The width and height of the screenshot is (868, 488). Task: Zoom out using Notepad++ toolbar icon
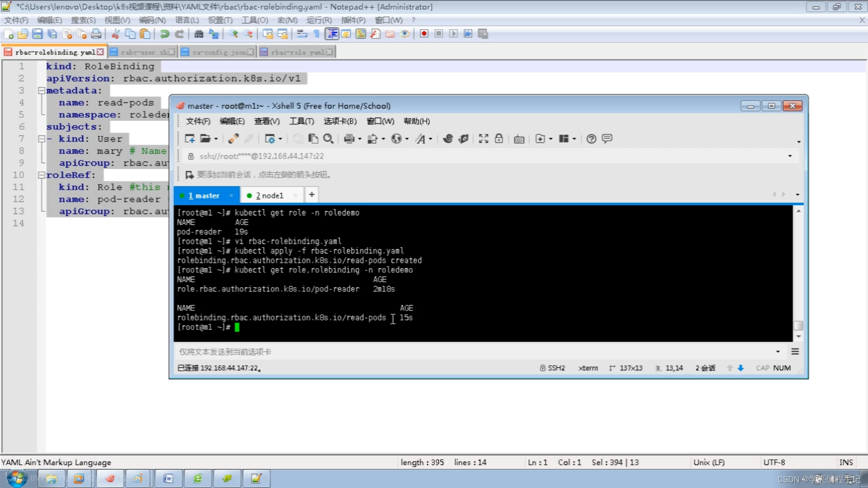pyautogui.click(x=248, y=34)
